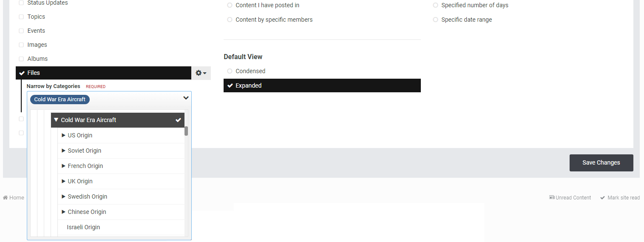
Task: Open the gear settings menu beside Files
Action: pos(201,73)
